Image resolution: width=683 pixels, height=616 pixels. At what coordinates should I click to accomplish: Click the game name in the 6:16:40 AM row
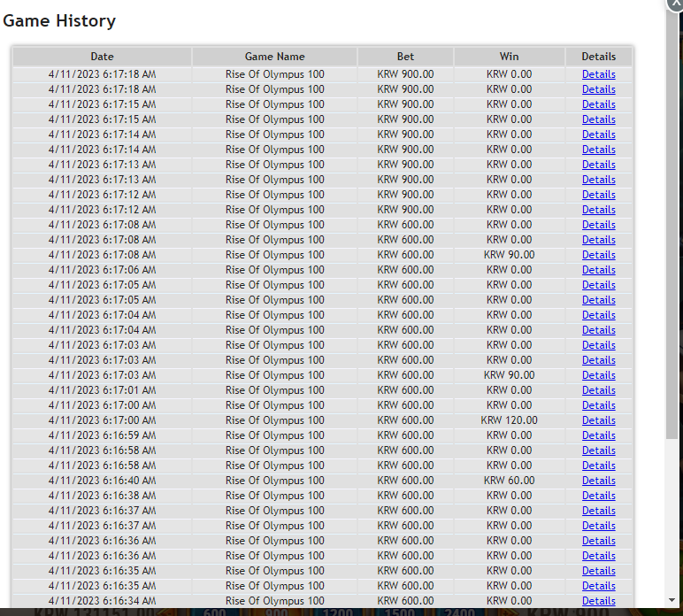[274, 481]
